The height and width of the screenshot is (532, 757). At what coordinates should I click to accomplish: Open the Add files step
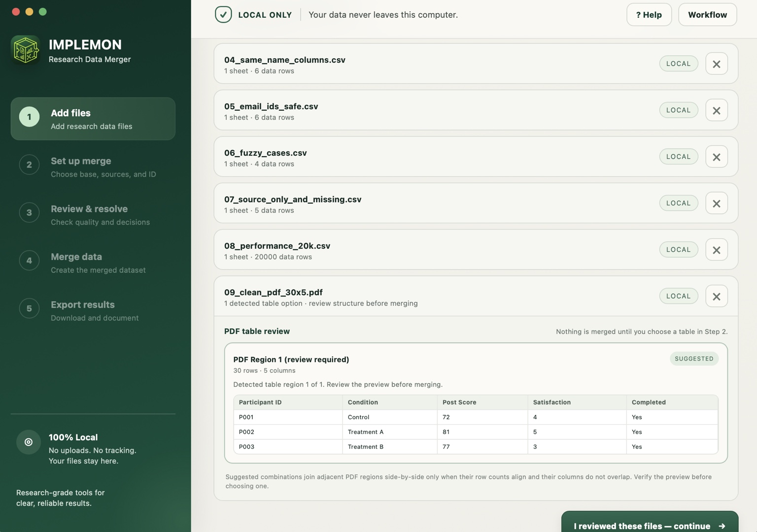[93, 119]
